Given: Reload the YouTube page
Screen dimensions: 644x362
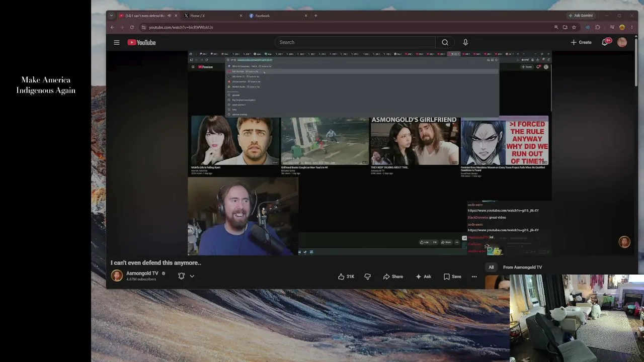Looking at the screenshot, I should [x=132, y=27].
